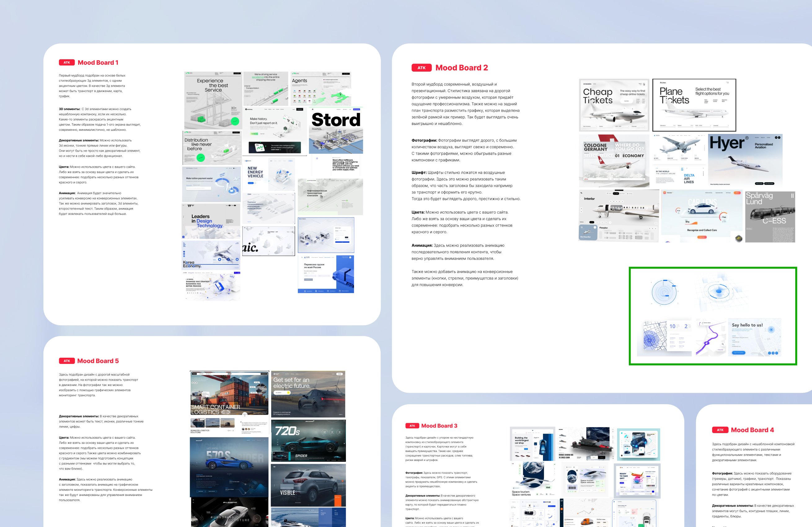Click the ATK badge beside Mood Board 1
Viewport: 812px width, 527px height.
67,62
